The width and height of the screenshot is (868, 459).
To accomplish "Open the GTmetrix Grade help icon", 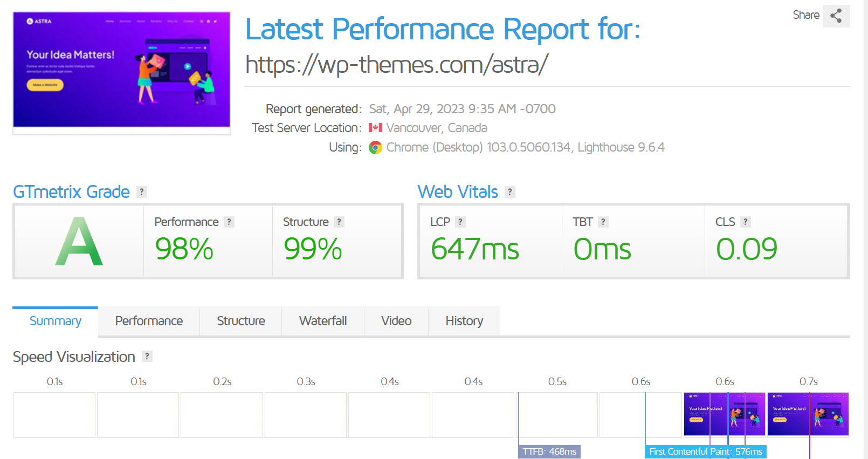I will pyautogui.click(x=142, y=192).
